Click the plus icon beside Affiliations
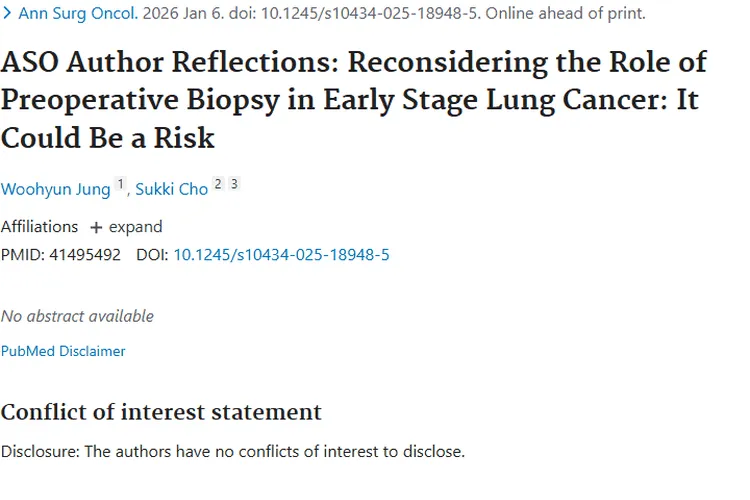The height and width of the screenshot is (500, 750). pos(96,227)
